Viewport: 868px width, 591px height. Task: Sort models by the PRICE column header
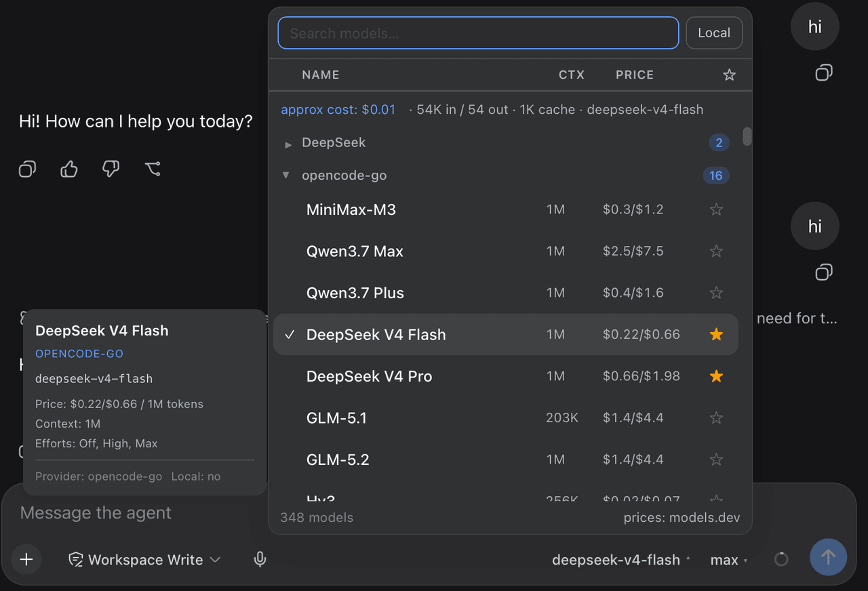635,75
